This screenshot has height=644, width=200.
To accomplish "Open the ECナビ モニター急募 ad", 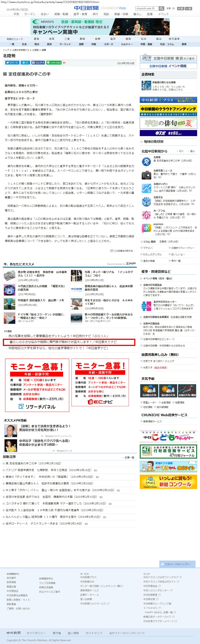I will (x=100, y=382).
